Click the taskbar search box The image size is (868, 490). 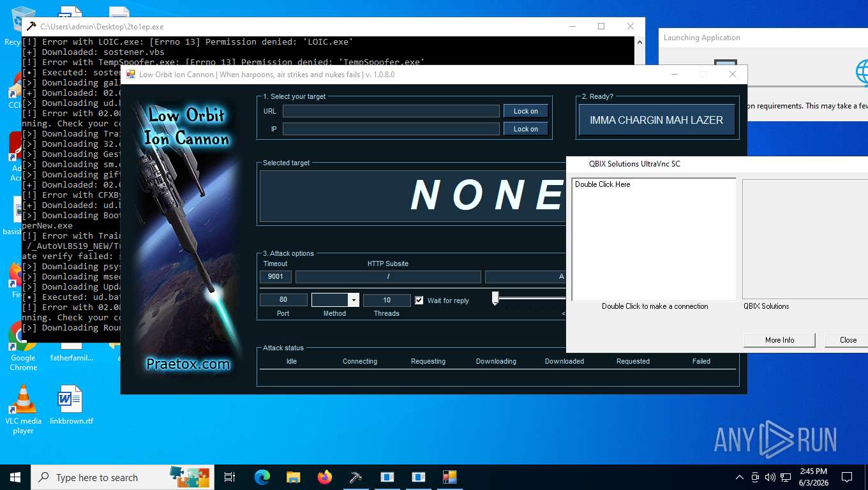coord(121,477)
